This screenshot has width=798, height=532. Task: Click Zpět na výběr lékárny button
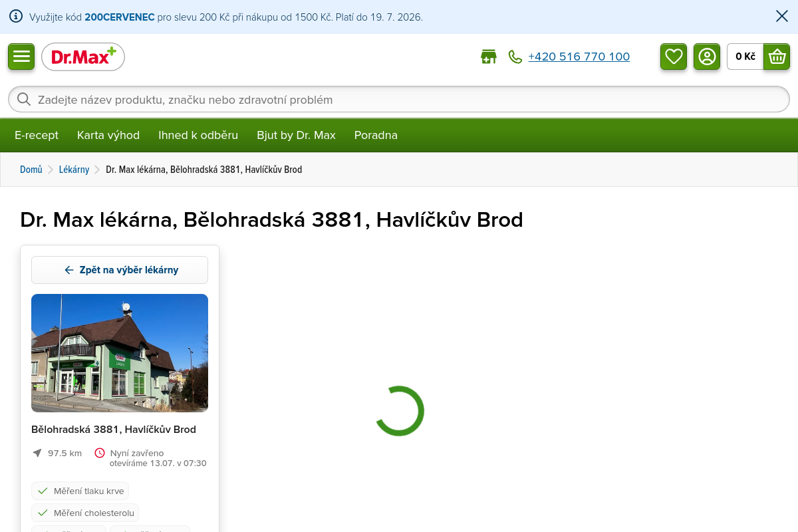(x=120, y=270)
